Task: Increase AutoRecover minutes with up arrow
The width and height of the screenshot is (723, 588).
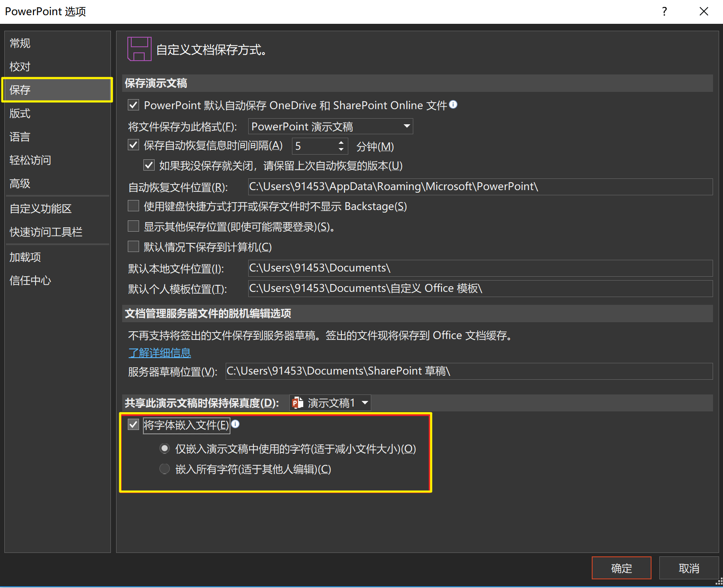Action: [341, 142]
